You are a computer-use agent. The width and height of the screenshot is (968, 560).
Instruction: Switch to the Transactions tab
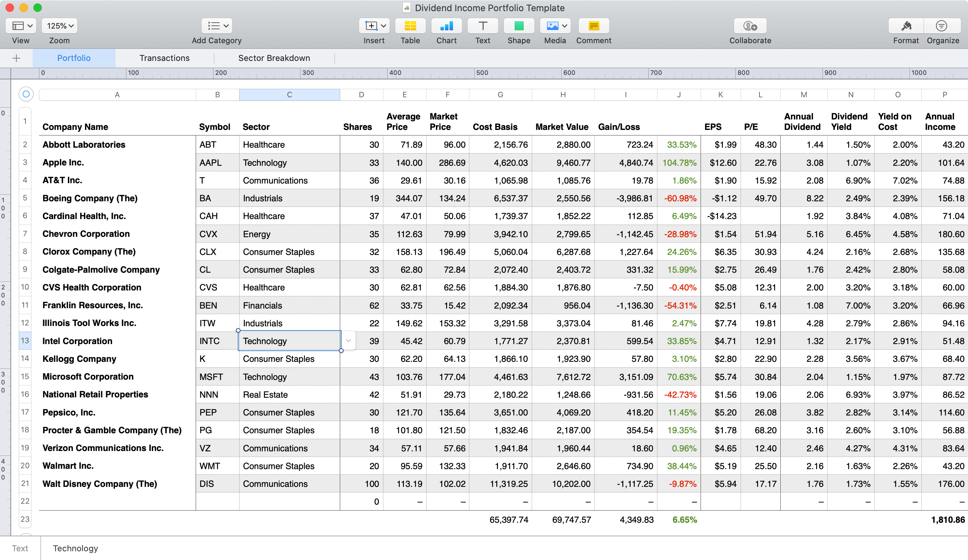click(x=165, y=58)
